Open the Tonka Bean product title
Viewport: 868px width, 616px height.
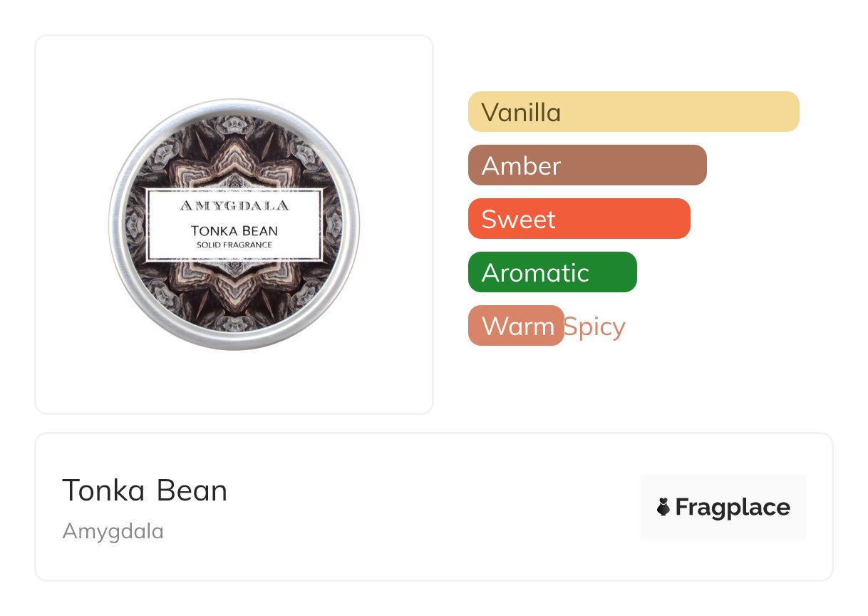(x=145, y=491)
